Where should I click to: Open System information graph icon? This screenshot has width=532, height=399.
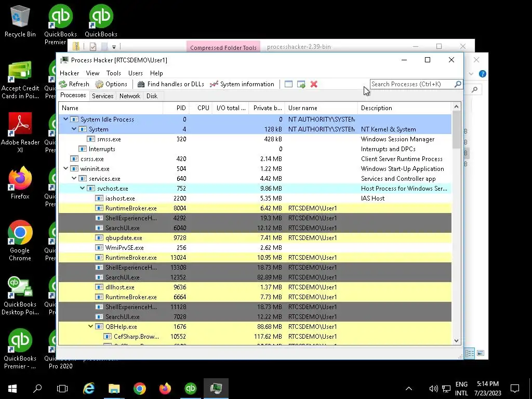point(214,84)
